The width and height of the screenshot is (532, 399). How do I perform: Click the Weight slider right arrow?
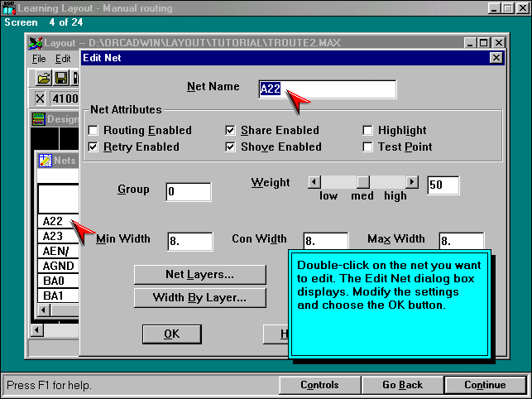[x=412, y=182]
